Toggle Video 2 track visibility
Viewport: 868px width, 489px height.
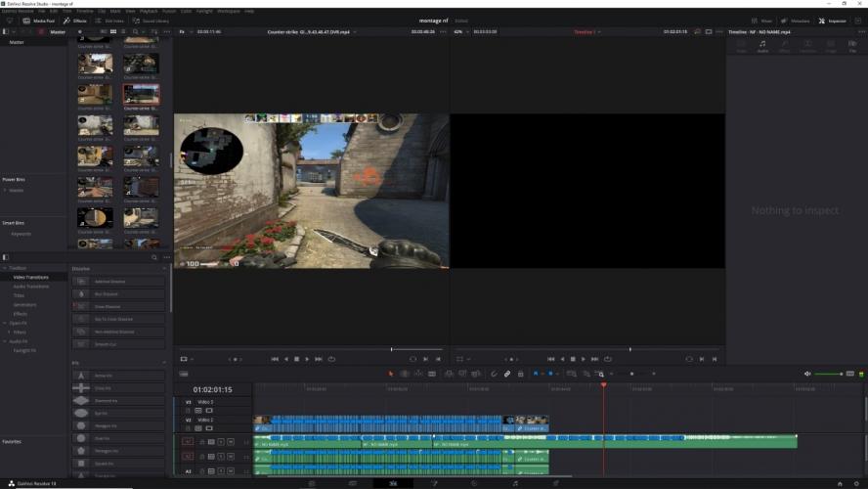click(209, 427)
